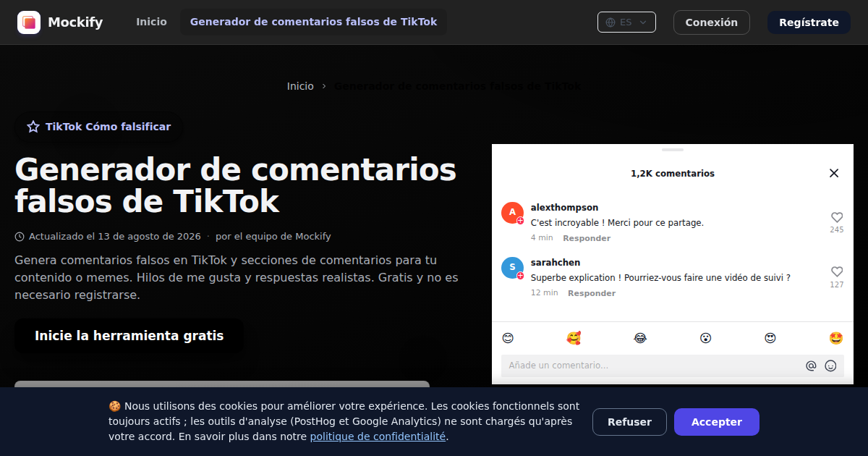Click the 1,2K comentarios header text
This screenshot has height=456, width=868.
pyautogui.click(x=673, y=174)
